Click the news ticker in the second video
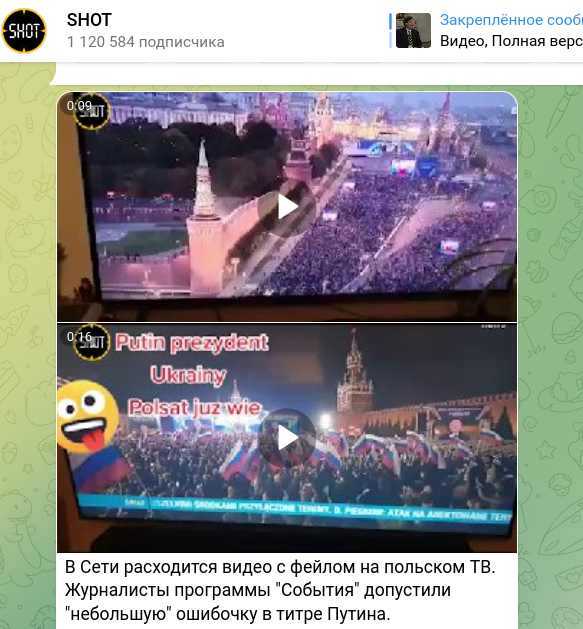 (x=295, y=509)
